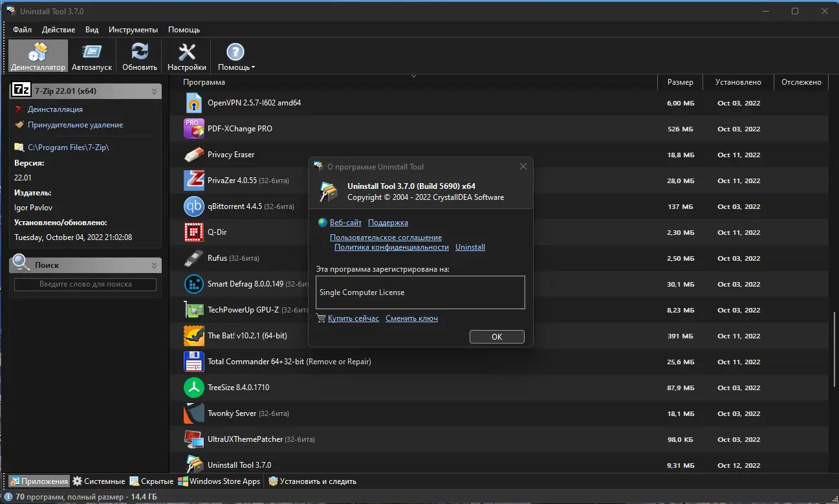Select the Rufus USB icon

point(194,258)
